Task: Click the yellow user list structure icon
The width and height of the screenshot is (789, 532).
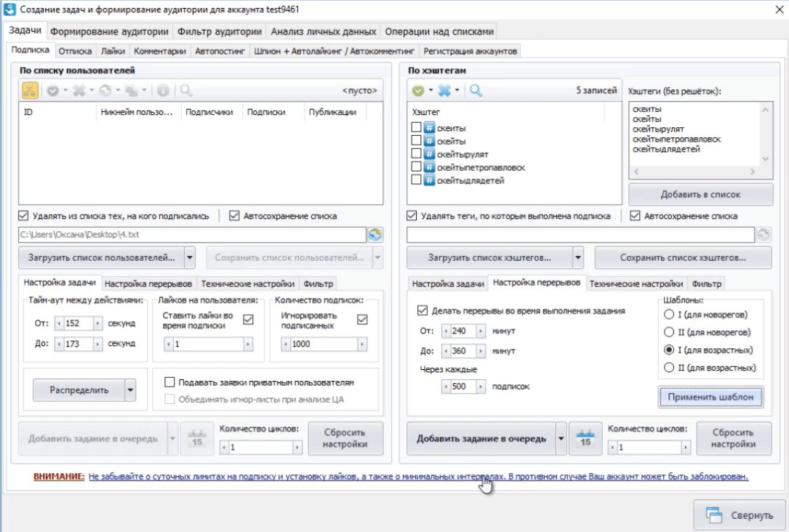Action: tap(30, 90)
